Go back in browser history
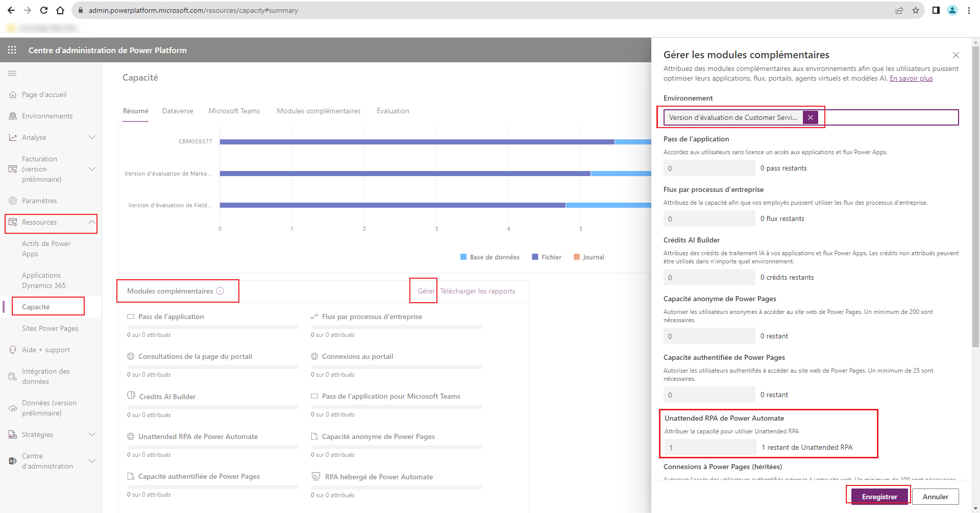 [x=11, y=10]
